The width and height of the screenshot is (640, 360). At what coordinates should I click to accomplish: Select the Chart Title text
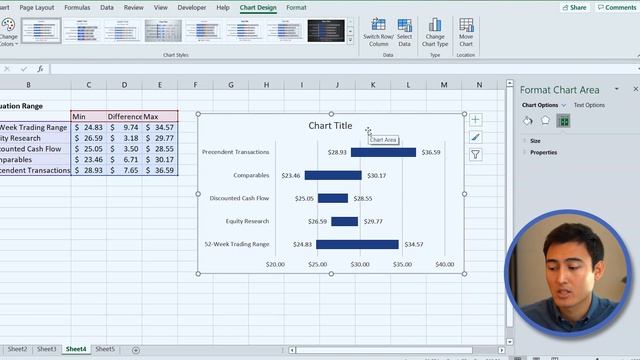click(x=330, y=126)
